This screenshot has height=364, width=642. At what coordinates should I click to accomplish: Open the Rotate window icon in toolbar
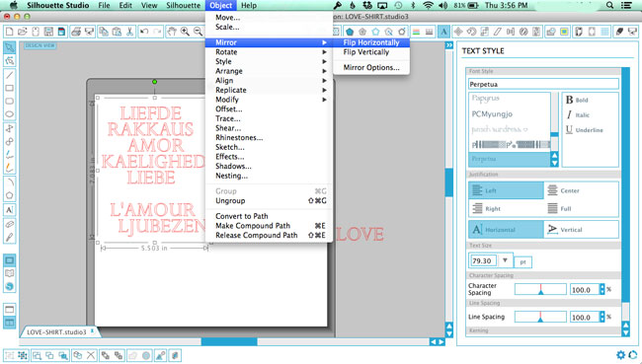(471, 32)
